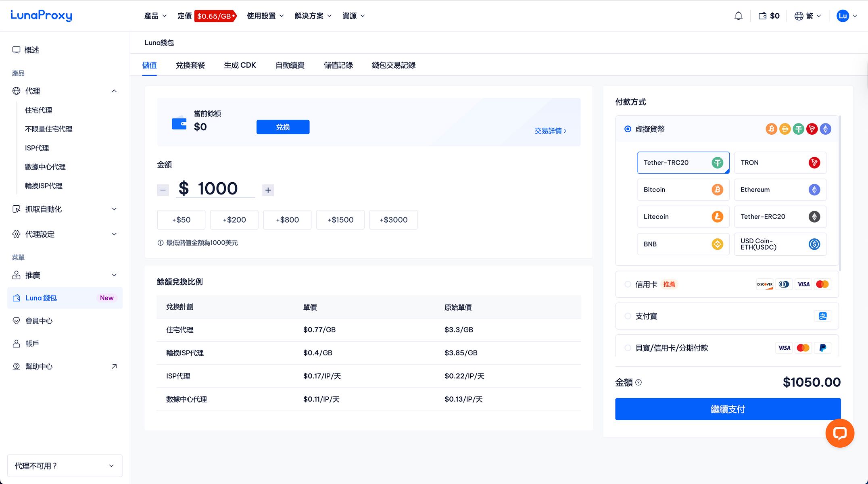Viewport: 868px width, 484px height.
Task: Click the 代理設定 gear icon
Action: tap(16, 234)
